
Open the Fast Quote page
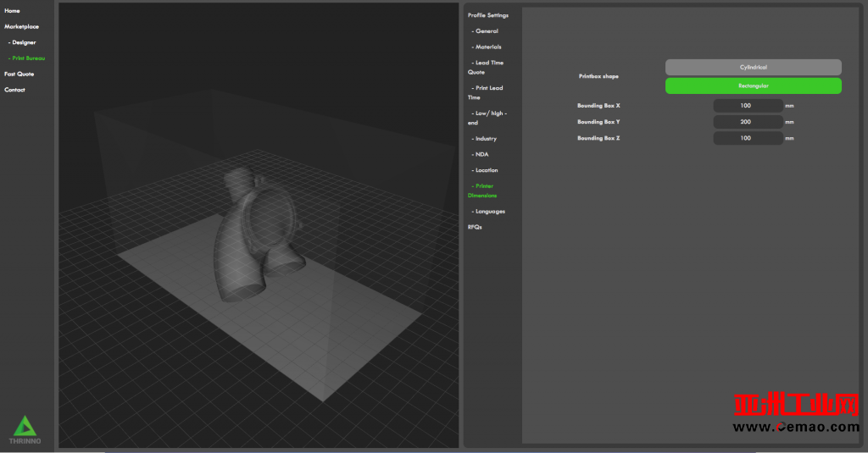point(19,74)
